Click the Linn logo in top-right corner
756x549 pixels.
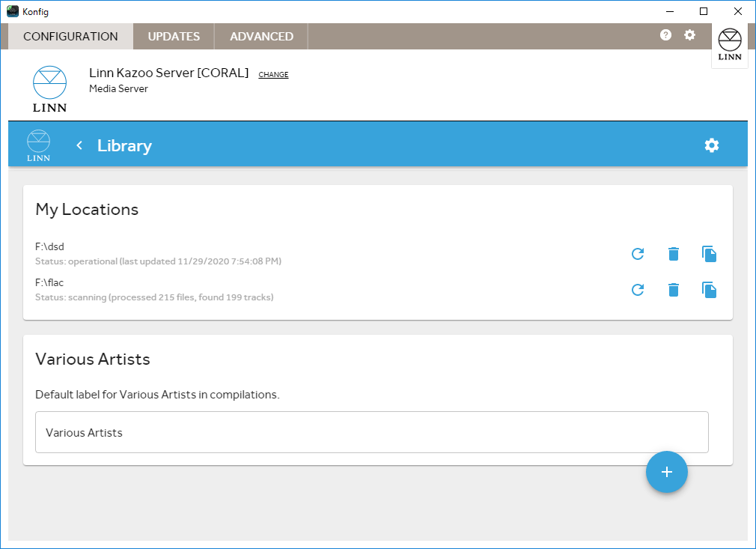tap(730, 46)
